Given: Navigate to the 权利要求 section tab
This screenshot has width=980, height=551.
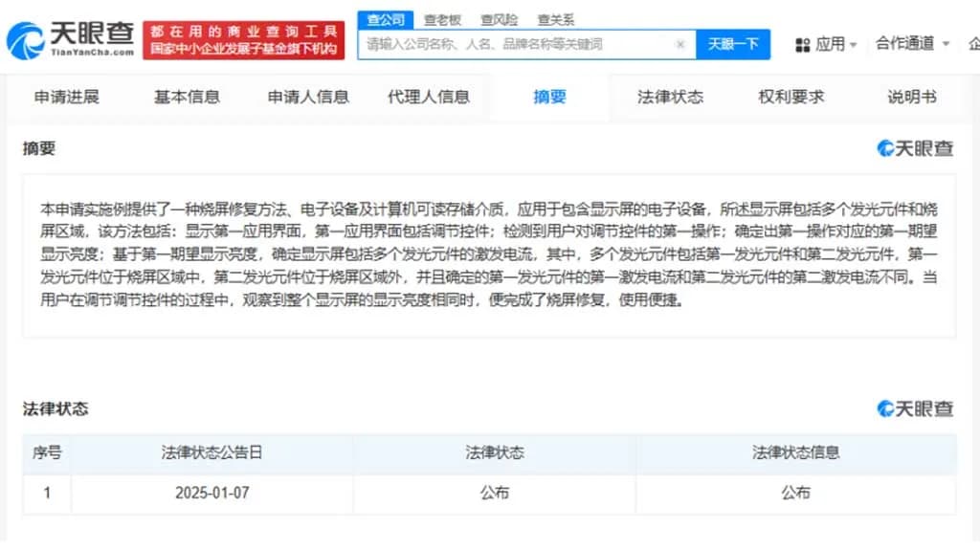Looking at the screenshot, I should click(791, 97).
